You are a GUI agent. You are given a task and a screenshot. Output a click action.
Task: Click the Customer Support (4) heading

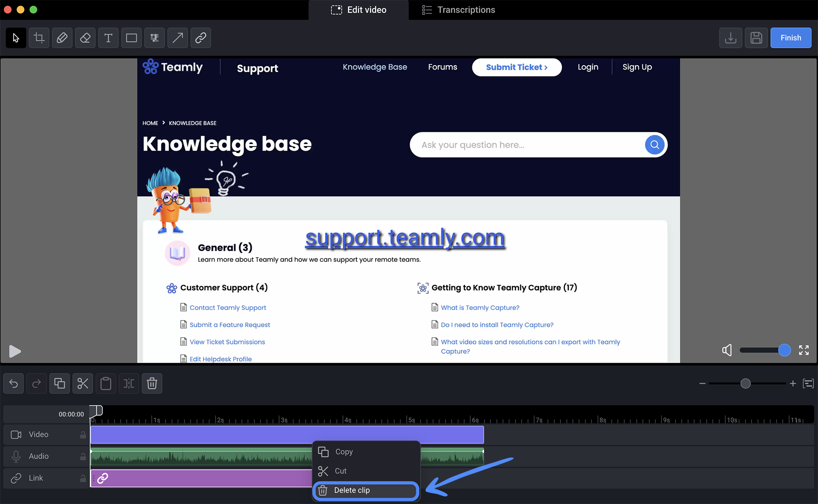pyautogui.click(x=224, y=288)
